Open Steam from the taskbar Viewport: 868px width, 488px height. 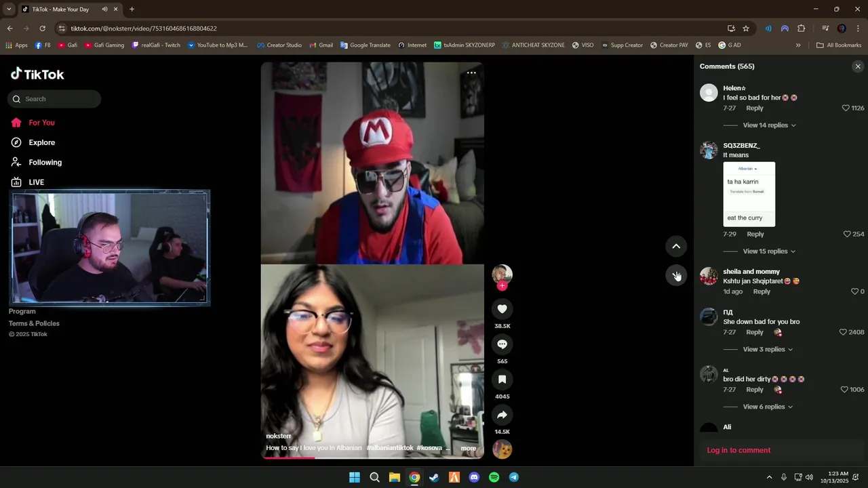click(434, 477)
